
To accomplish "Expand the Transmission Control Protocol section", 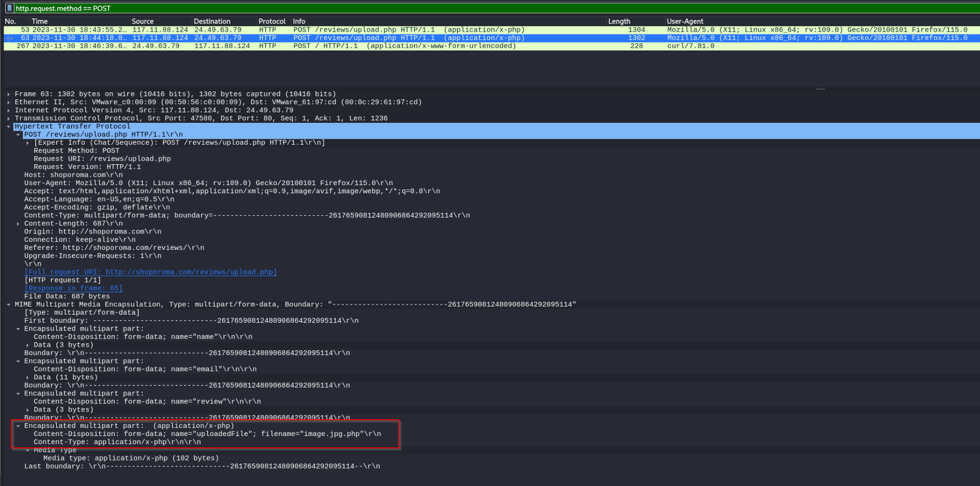I will 9,119.
